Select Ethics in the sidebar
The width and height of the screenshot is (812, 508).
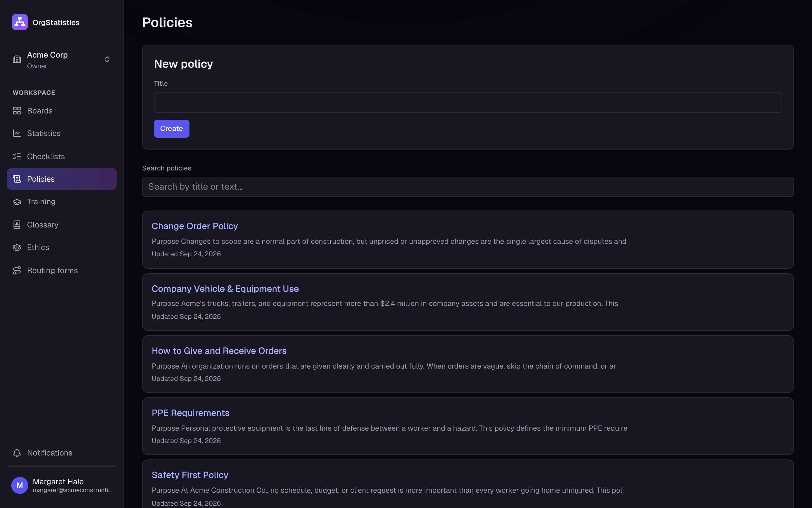click(62, 248)
